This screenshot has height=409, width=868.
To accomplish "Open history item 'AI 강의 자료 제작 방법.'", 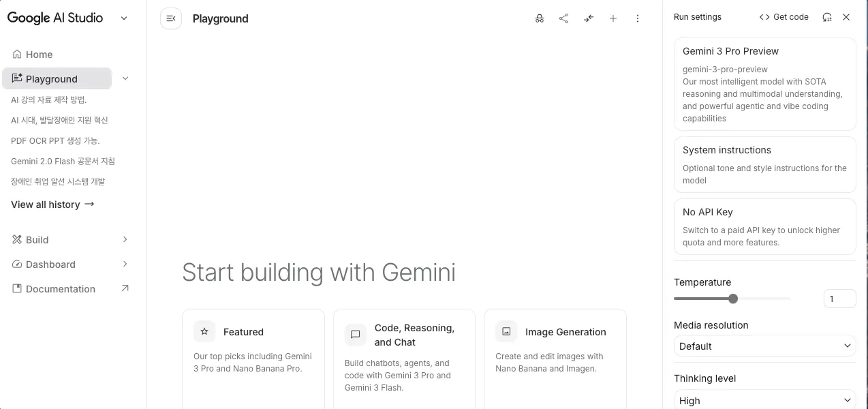I will click(49, 100).
